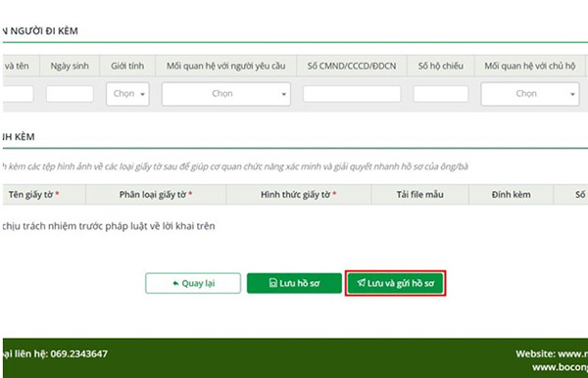Open the Giới tính dropdown arrow
The image size is (588, 378).
click(142, 94)
